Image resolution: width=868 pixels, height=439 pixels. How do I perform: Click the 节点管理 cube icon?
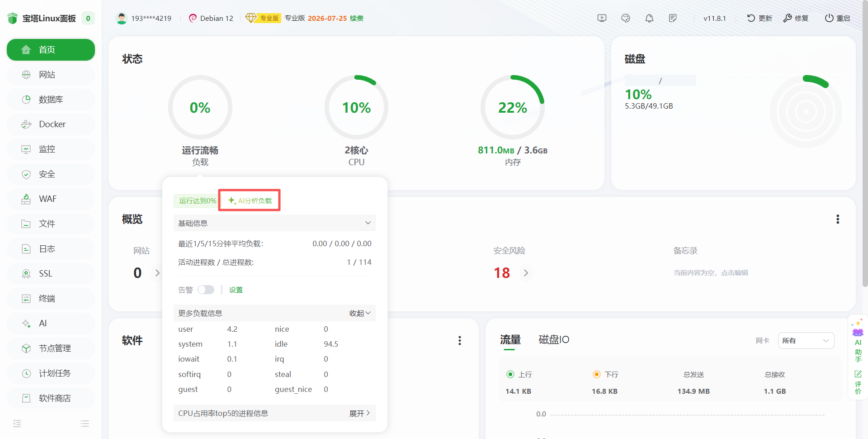pyautogui.click(x=26, y=348)
